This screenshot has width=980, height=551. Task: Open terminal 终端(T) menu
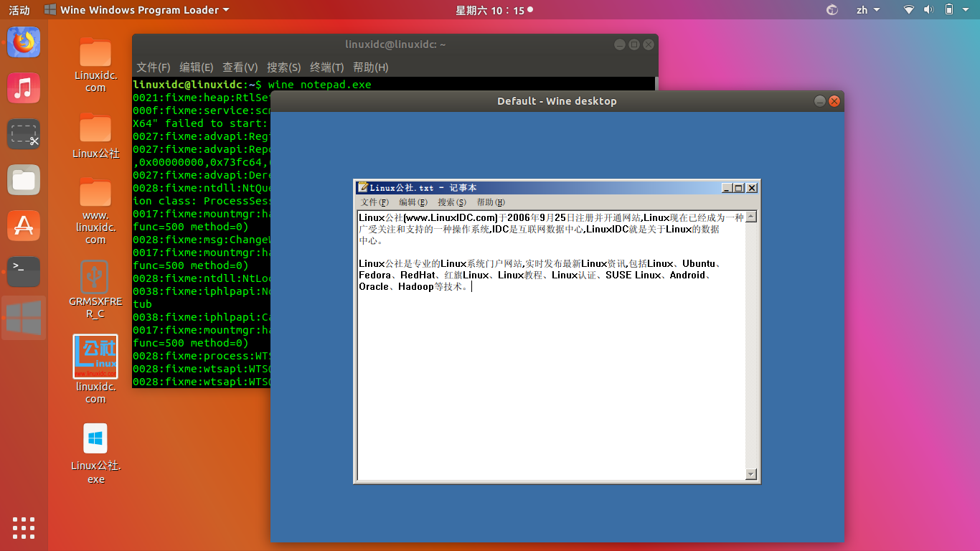[327, 67]
